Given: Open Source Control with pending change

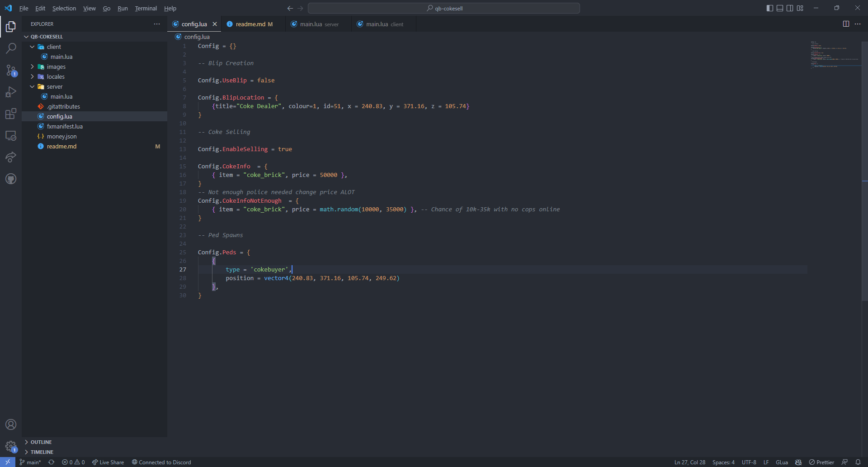Looking at the screenshot, I should pos(11,71).
